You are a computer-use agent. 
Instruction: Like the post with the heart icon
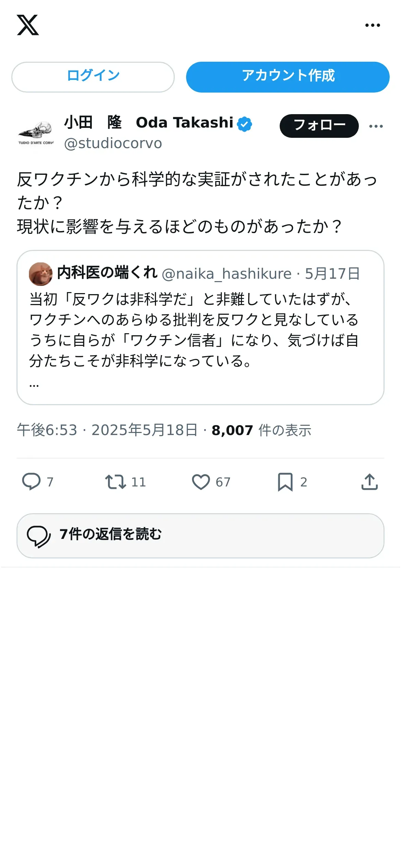[200, 482]
